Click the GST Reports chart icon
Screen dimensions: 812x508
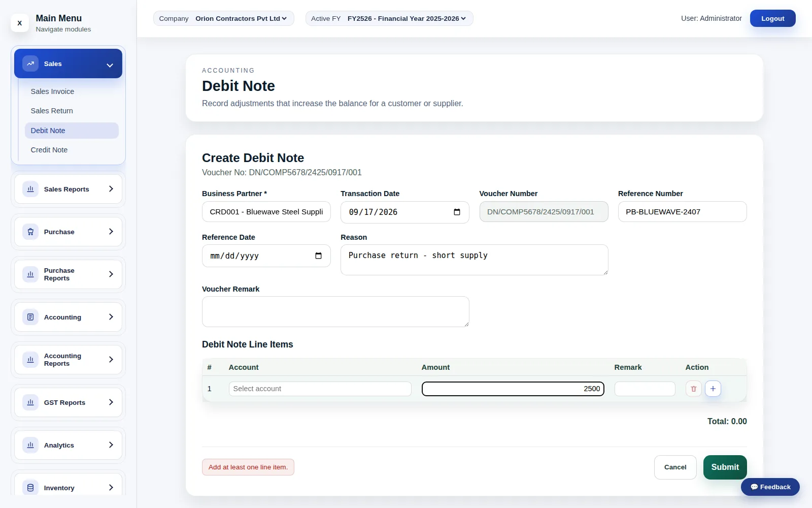click(30, 402)
